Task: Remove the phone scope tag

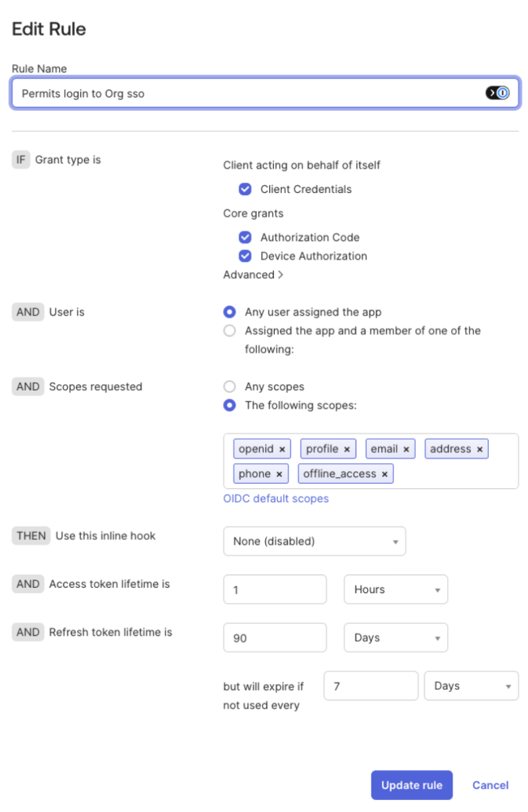Action: pos(279,474)
